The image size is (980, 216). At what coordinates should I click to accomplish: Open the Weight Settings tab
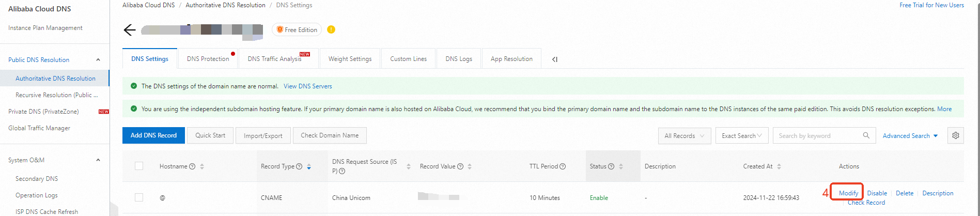tap(350, 59)
